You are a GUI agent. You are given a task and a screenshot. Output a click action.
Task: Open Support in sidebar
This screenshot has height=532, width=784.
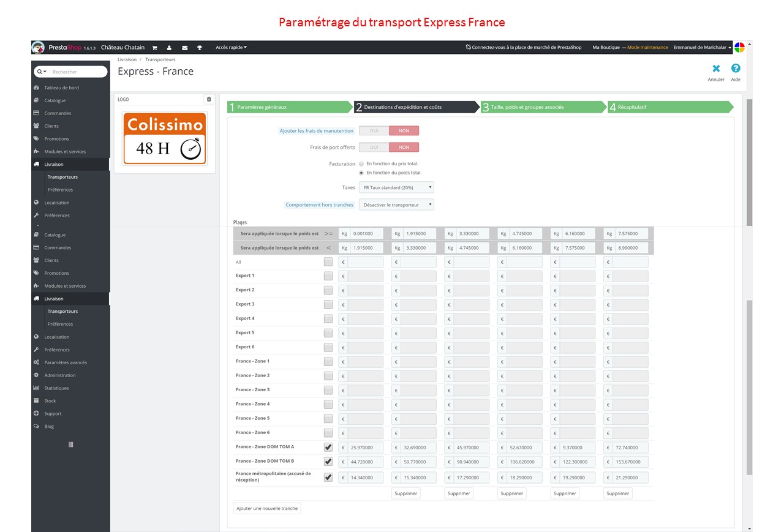(53, 414)
